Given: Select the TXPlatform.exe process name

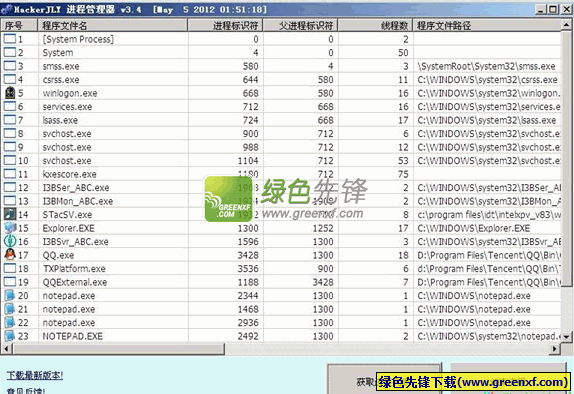Looking at the screenshot, I should (x=74, y=269).
